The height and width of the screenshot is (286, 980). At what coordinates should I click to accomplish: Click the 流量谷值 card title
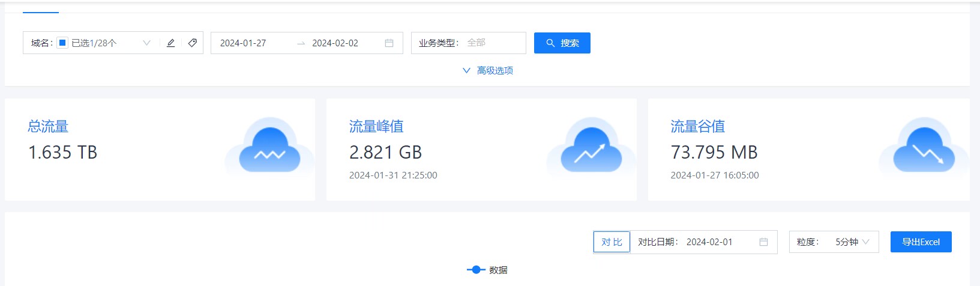click(698, 126)
